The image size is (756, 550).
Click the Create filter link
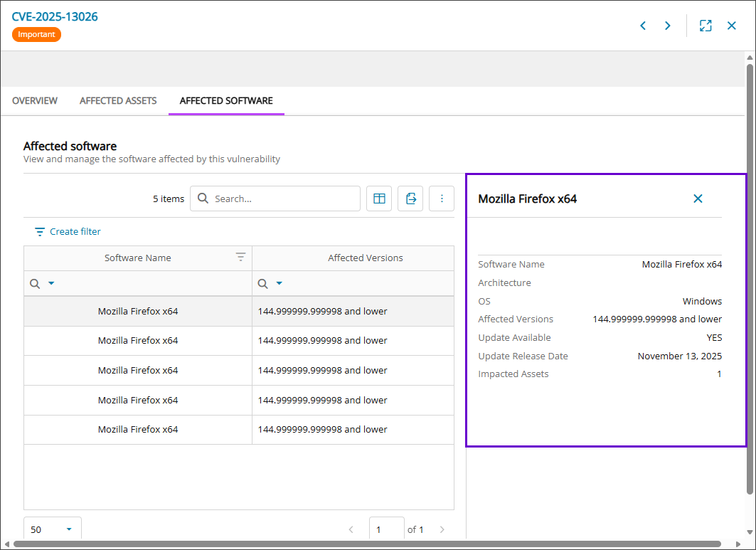pyautogui.click(x=68, y=232)
